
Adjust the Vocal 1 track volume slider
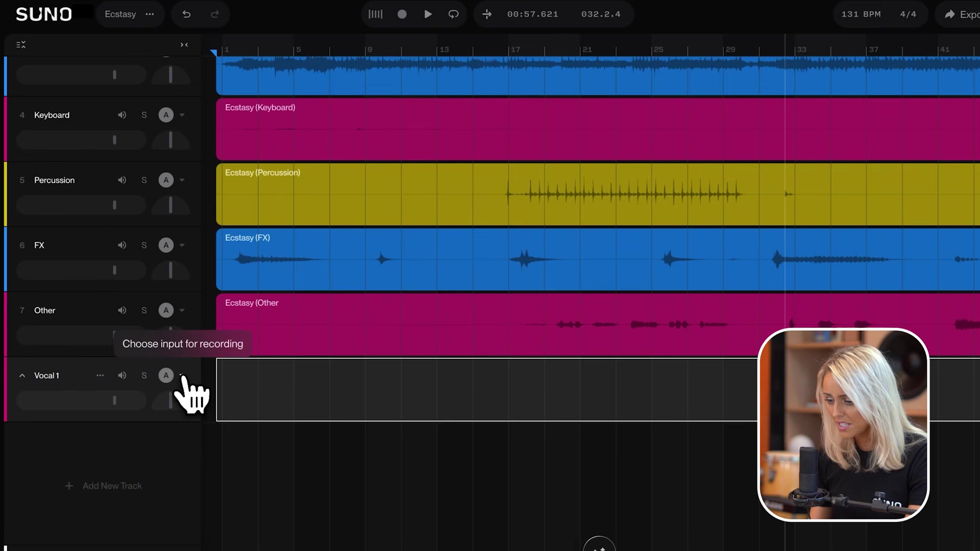pos(81,400)
